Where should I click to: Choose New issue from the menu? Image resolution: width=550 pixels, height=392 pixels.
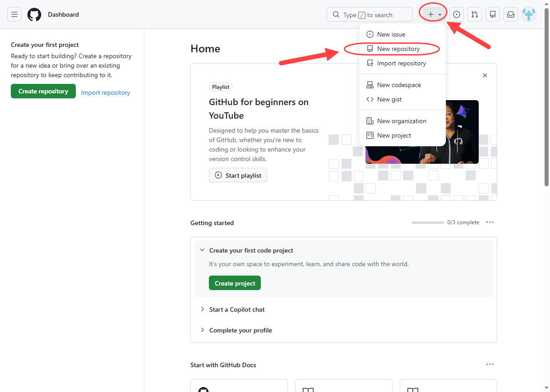(402, 34)
